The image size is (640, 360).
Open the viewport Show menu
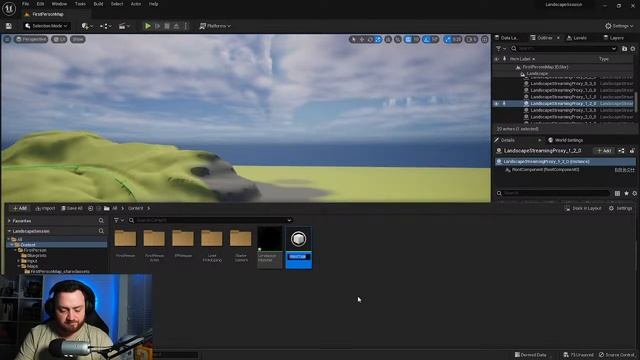[78, 39]
